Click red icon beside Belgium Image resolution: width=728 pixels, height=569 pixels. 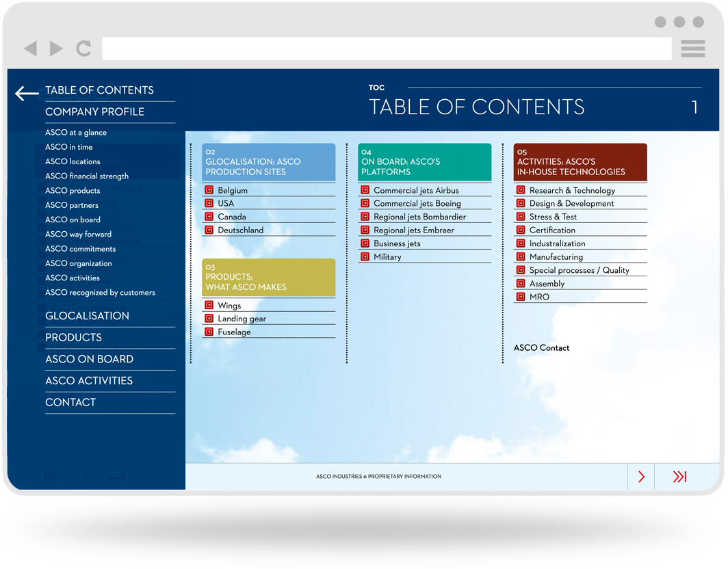[209, 190]
